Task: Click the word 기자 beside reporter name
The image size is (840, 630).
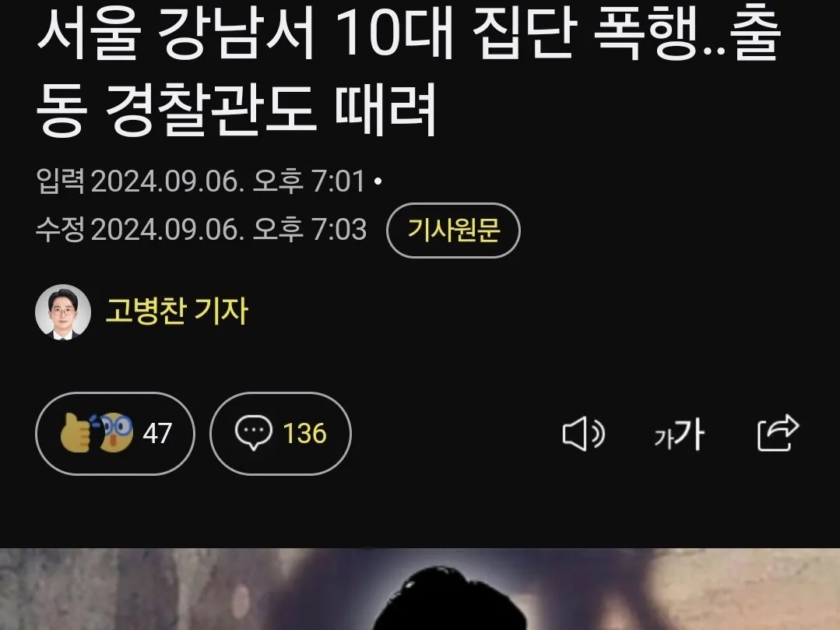Action: coord(221,311)
